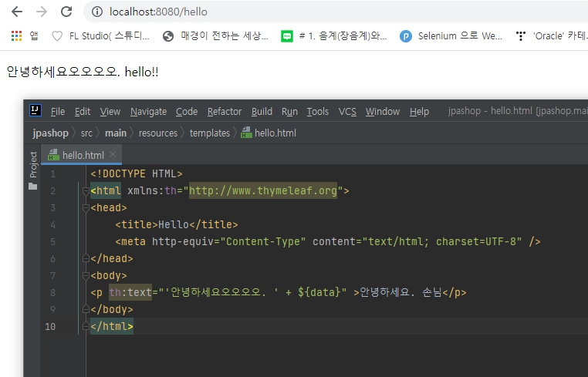The image size is (588, 377).
Task: Open the View menu
Action: pyautogui.click(x=110, y=112)
